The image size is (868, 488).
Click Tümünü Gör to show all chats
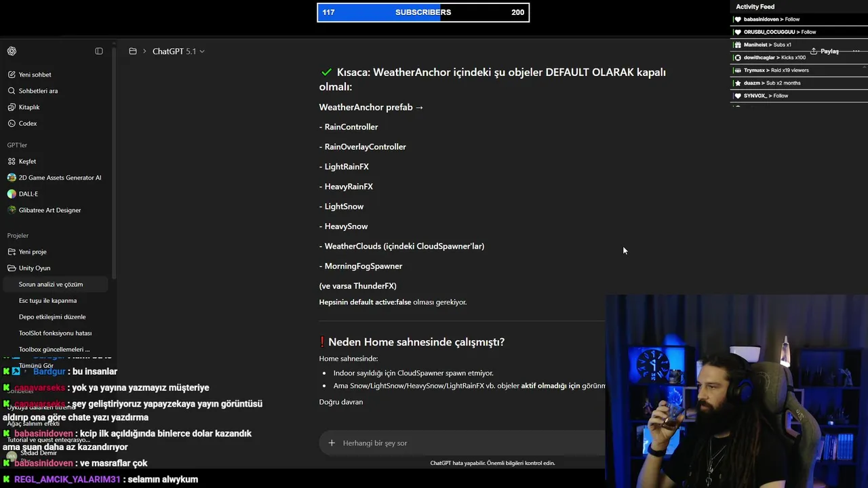coord(36,366)
